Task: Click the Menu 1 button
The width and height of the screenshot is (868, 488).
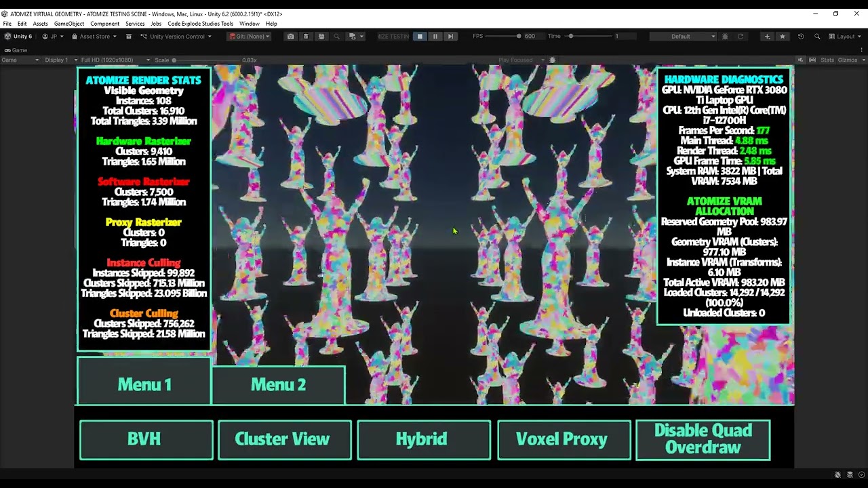Action: (x=144, y=382)
